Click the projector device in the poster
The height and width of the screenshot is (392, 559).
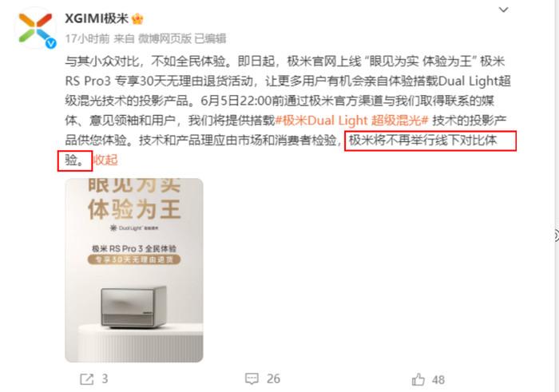coord(134,307)
